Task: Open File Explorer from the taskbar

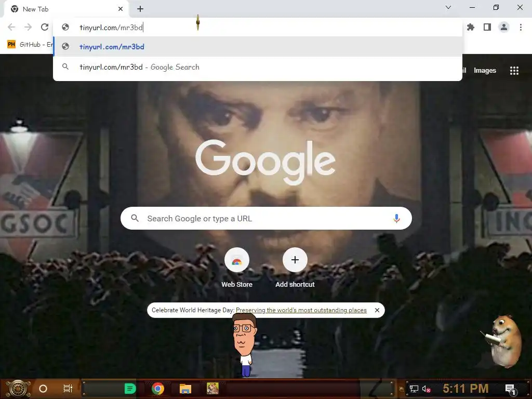Action: tap(185, 389)
